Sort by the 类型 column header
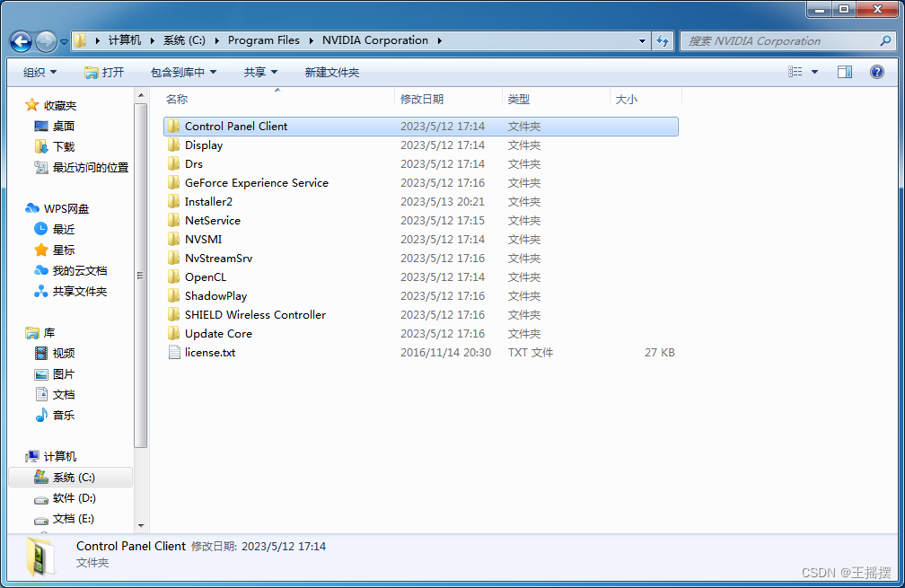 pos(556,100)
